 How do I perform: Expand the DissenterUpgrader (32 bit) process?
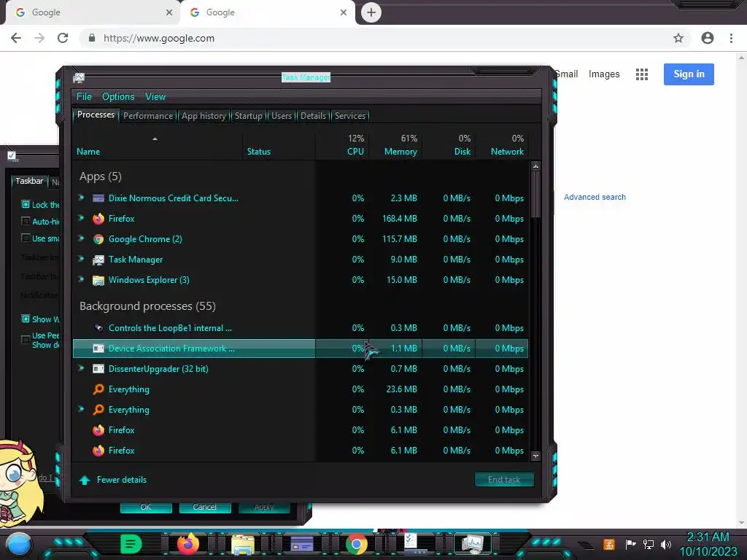coord(81,368)
